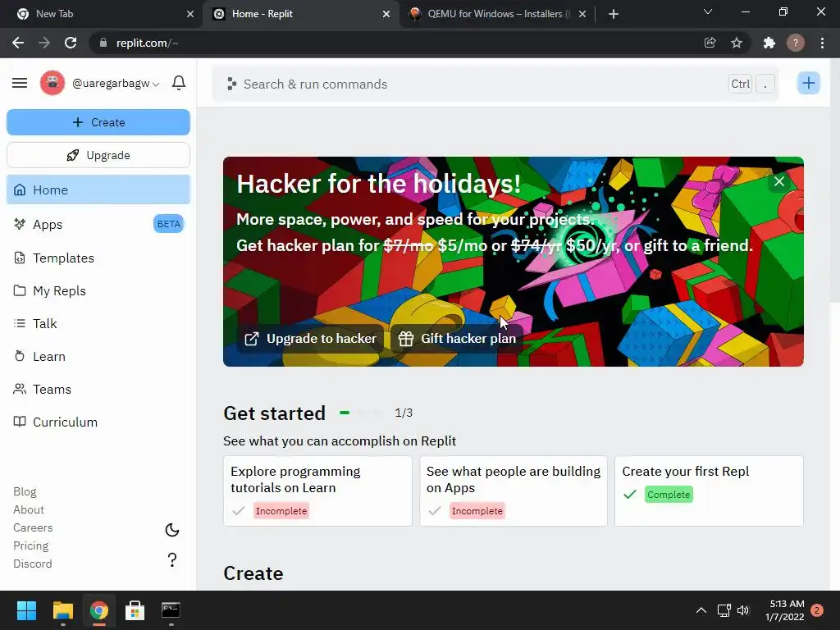Image resolution: width=840 pixels, height=630 pixels.
Task: Click the Create button in sidebar
Action: [x=98, y=122]
